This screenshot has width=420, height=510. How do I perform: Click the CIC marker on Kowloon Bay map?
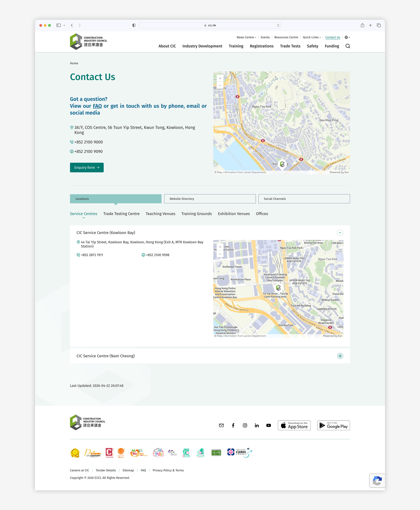point(278,288)
